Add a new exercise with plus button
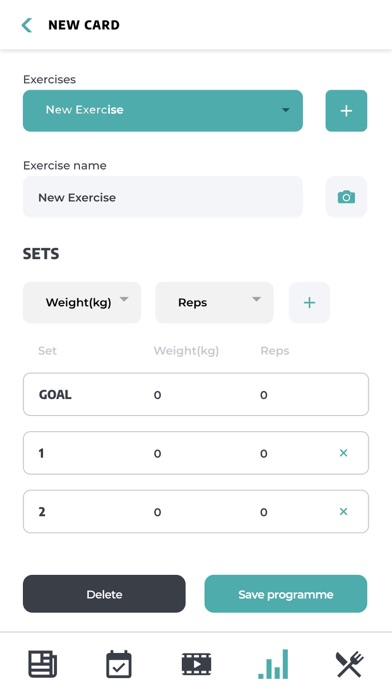This screenshot has height=696, width=392. point(346,111)
